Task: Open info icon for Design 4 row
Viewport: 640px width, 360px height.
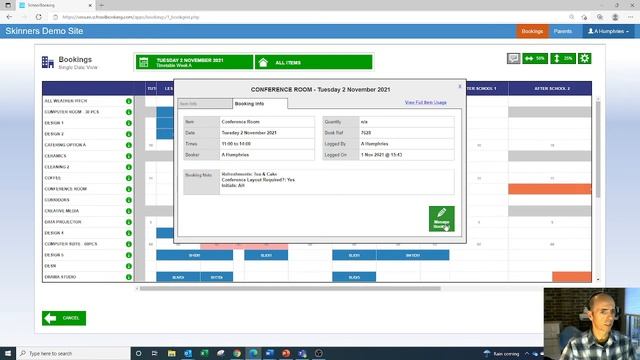Action: [x=129, y=233]
